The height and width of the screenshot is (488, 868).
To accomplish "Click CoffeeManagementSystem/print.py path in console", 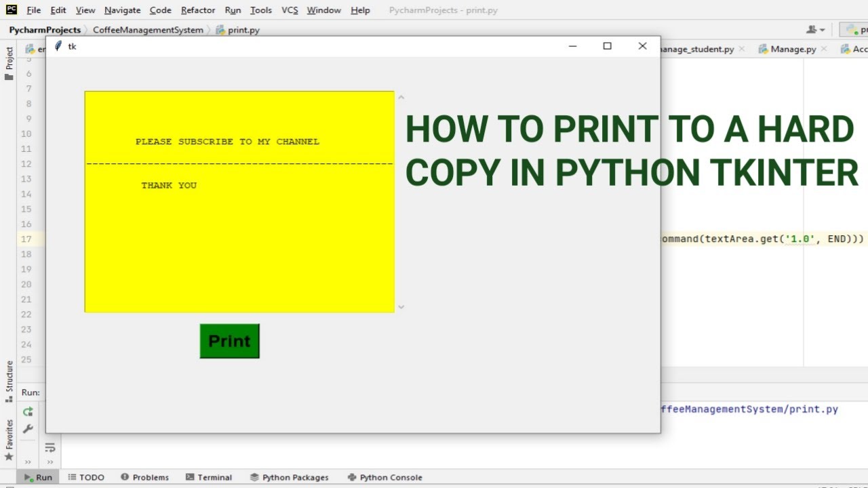I will (749, 409).
